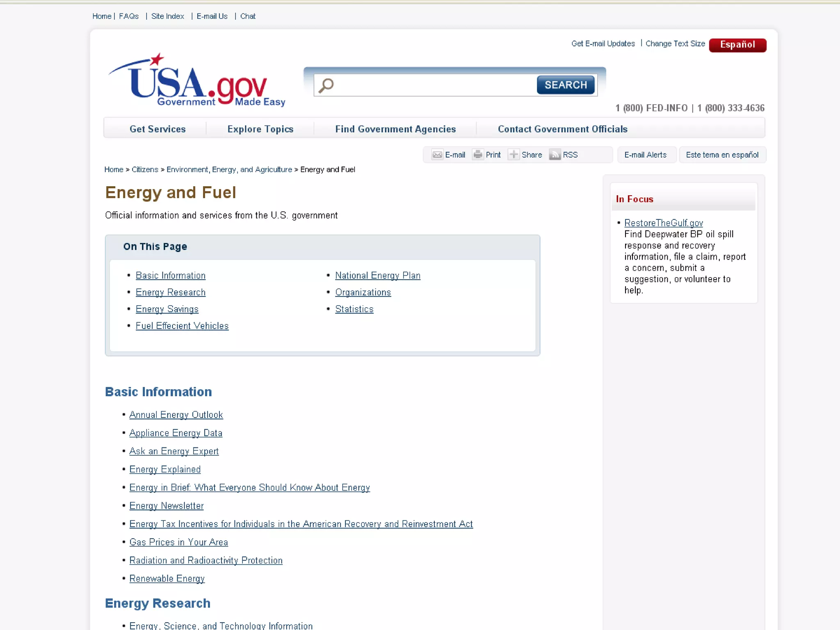The image size is (840, 630).
Task: Open Find Government Agencies menu
Action: pos(395,129)
